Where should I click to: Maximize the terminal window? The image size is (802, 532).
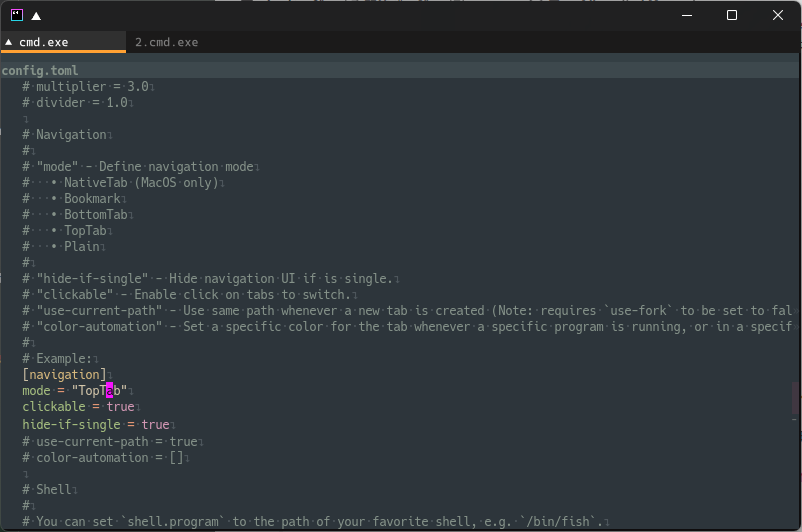coord(732,15)
